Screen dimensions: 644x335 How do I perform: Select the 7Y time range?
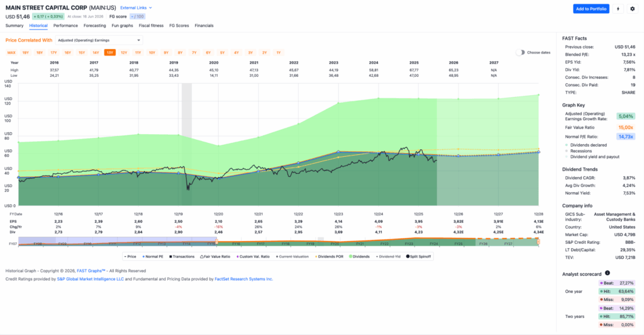pos(194,53)
